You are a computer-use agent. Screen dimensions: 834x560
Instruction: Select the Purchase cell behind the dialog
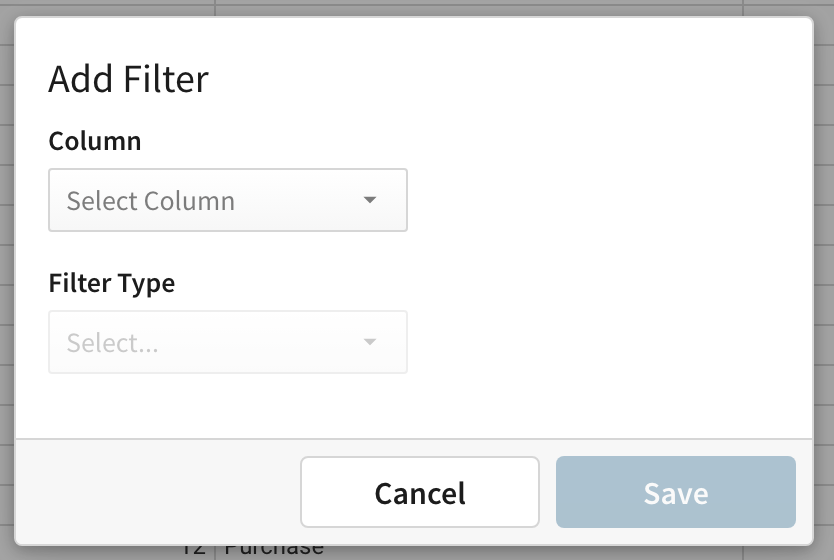pyautogui.click(x=274, y=551)
